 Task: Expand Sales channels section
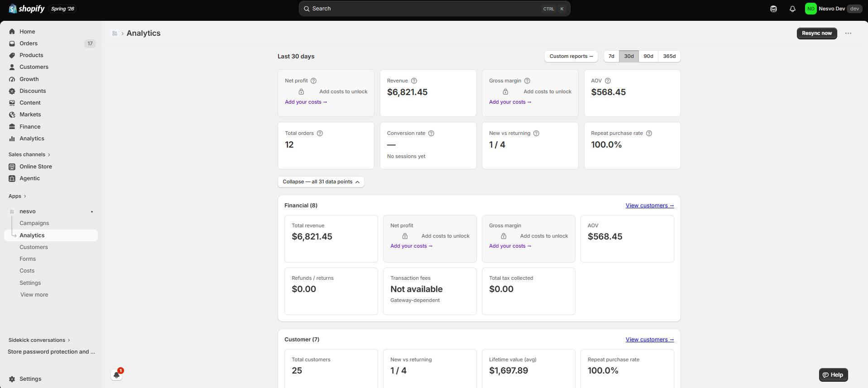(x=29, y=154)
